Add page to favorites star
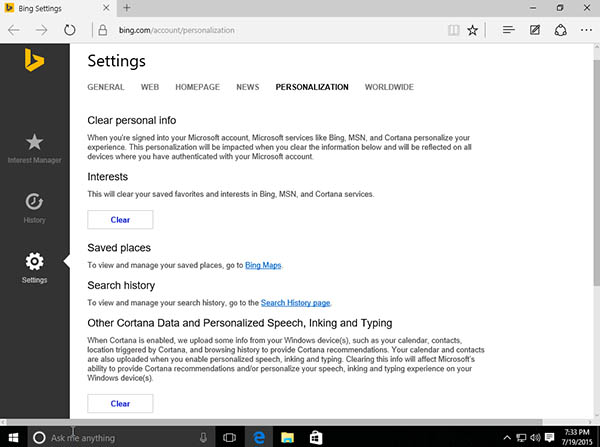 473,30
